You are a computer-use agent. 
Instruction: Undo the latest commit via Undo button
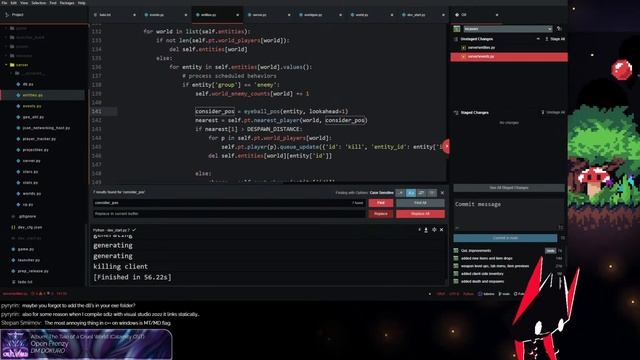[x=550, y=251]
